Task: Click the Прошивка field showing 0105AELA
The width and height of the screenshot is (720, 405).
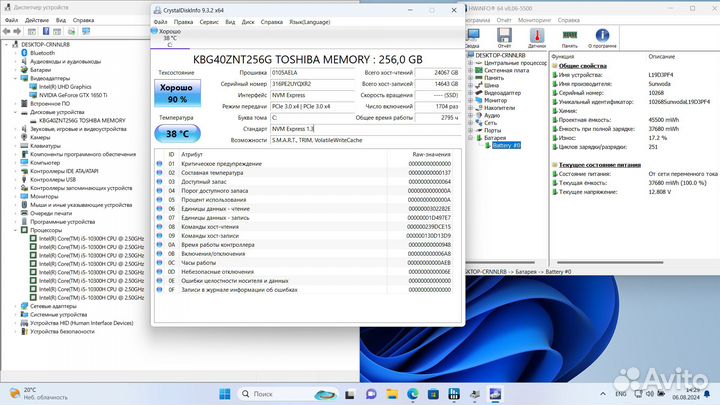Action: point(312,73)
